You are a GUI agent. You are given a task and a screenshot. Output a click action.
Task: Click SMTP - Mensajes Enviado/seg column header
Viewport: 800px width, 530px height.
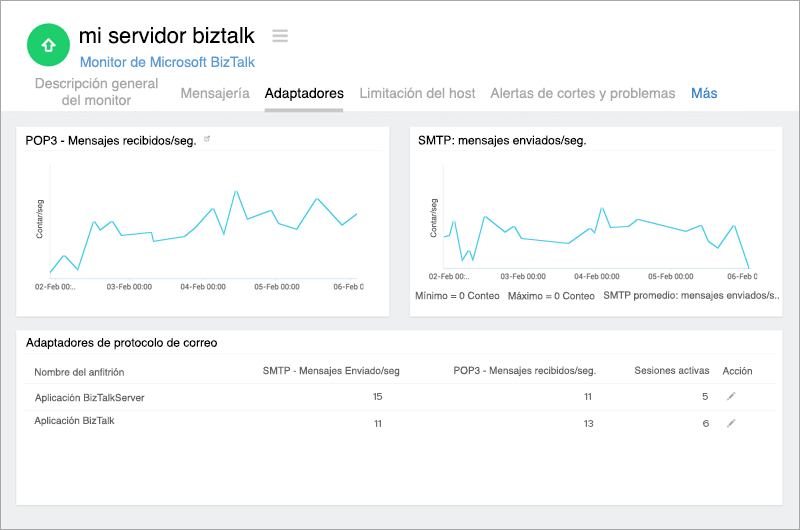tap(331, 371)
